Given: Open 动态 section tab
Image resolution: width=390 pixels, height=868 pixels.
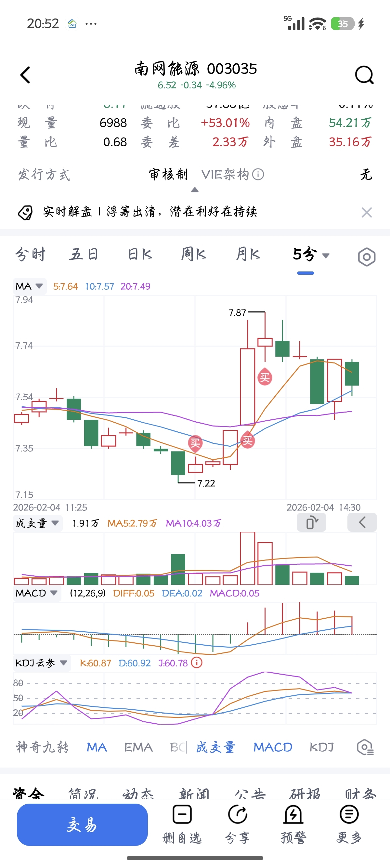Looking at the screenshot, I should click(138, 794).
